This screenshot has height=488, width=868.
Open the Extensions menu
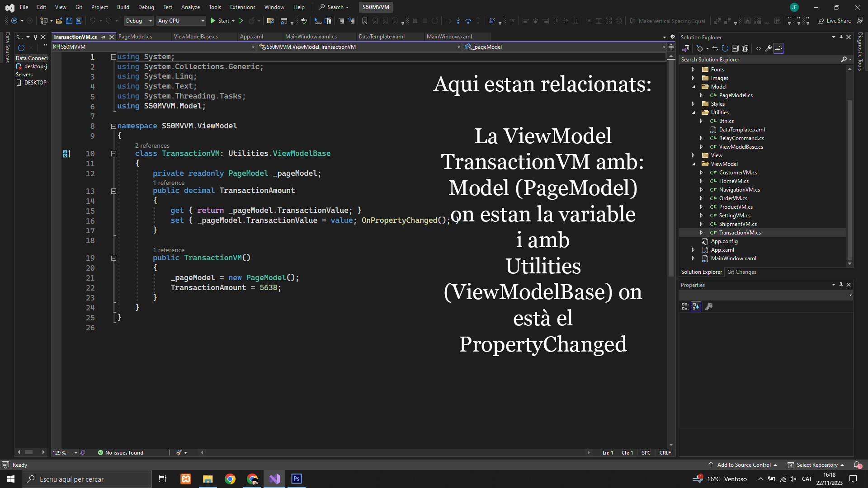click(242, 7)
